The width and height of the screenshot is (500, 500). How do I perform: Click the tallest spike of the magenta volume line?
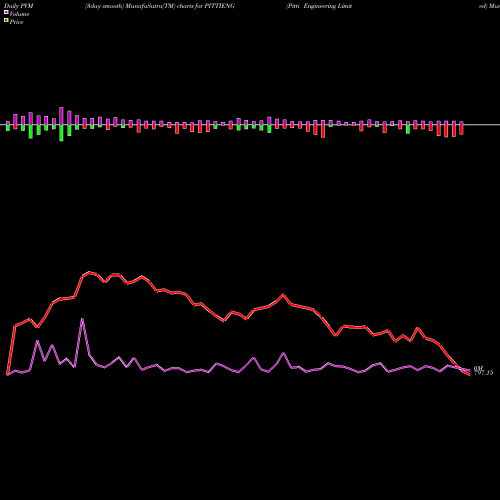(x=82, y=319)
